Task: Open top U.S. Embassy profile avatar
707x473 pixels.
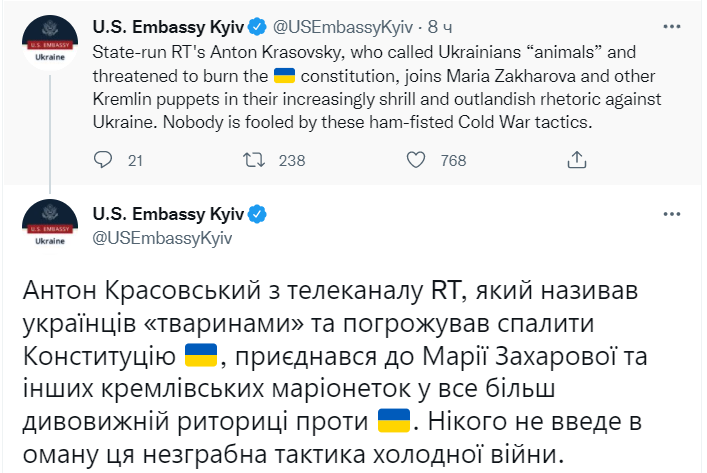Action: tap(50, 43)
